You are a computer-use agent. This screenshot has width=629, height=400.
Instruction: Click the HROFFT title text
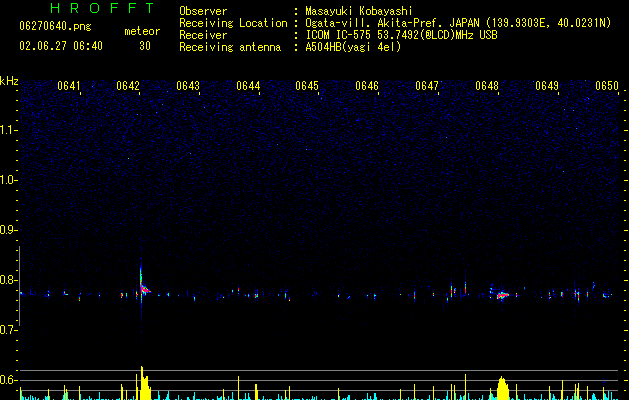[102, 8]
